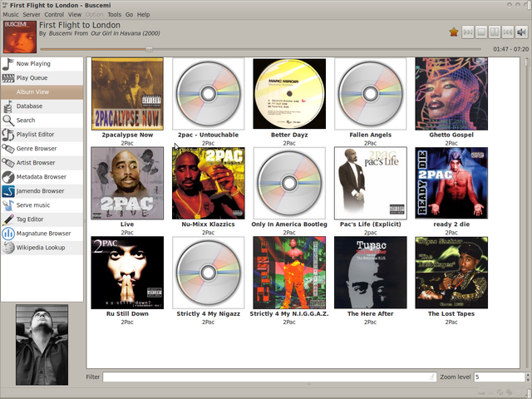
Task: Select the Ru Still Down album cover
Action: point(127,273)
